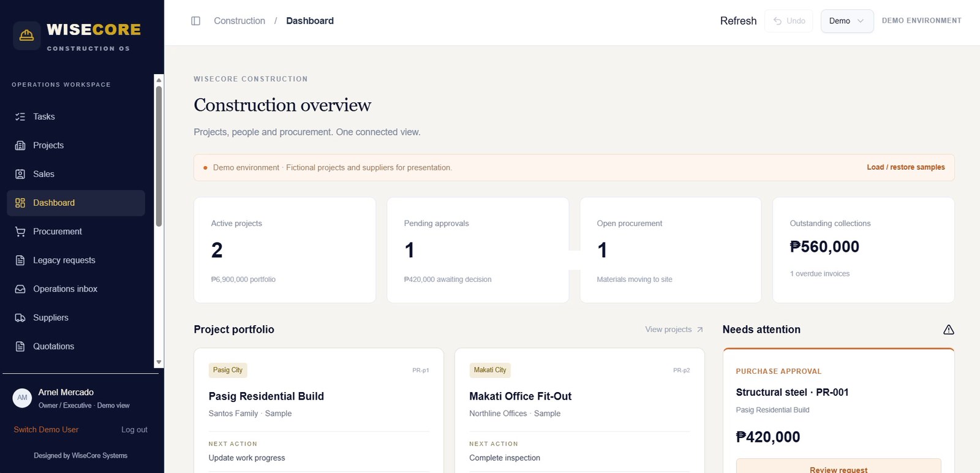
Task: Click the Refresh button
Action: (738, 21)
